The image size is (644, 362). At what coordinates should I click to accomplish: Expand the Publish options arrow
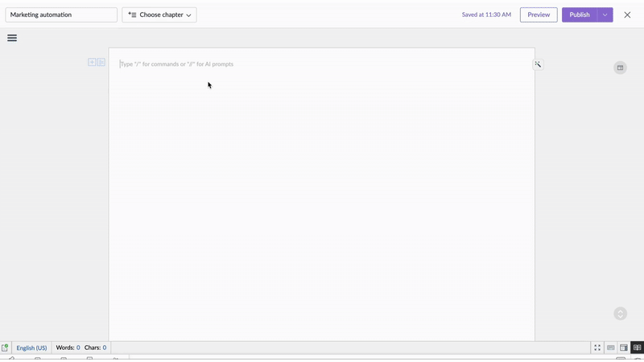tap(605, 14)
